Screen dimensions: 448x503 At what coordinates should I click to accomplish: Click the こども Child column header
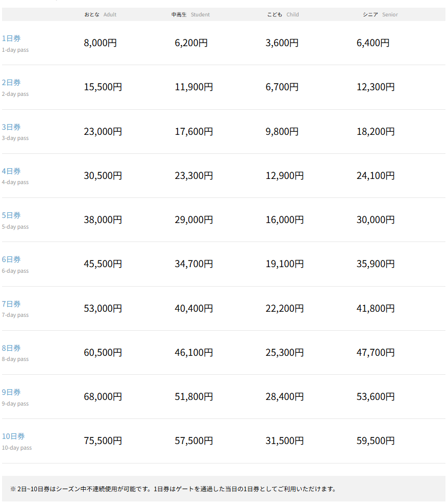pos(283,14)
